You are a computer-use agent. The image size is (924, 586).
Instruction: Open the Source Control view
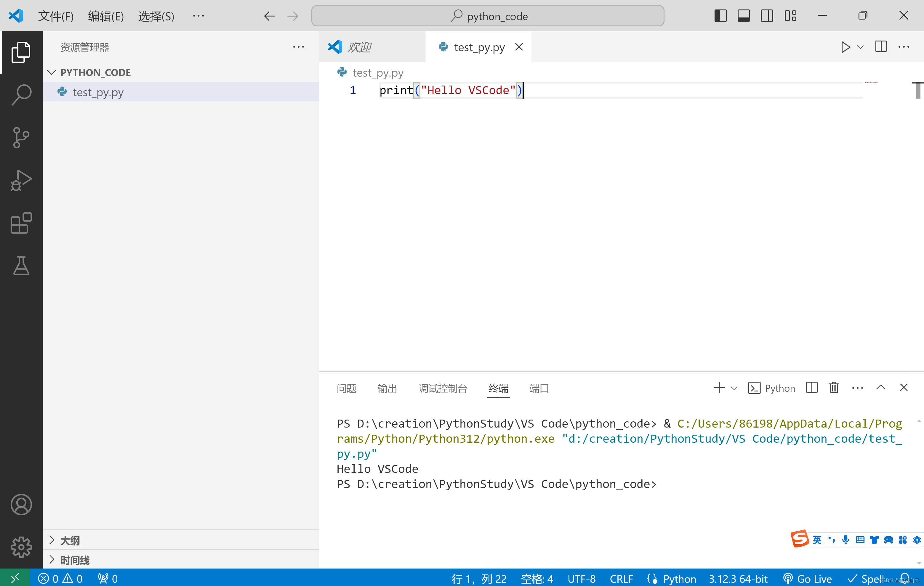click(x=21, y=137)
